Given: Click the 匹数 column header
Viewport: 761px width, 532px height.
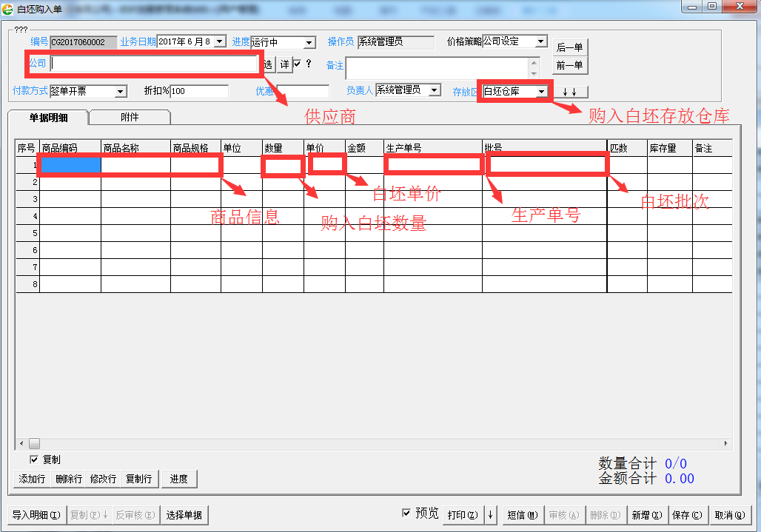Looking at the screenshot, I should pyautogui.click(x=628, y=148).
